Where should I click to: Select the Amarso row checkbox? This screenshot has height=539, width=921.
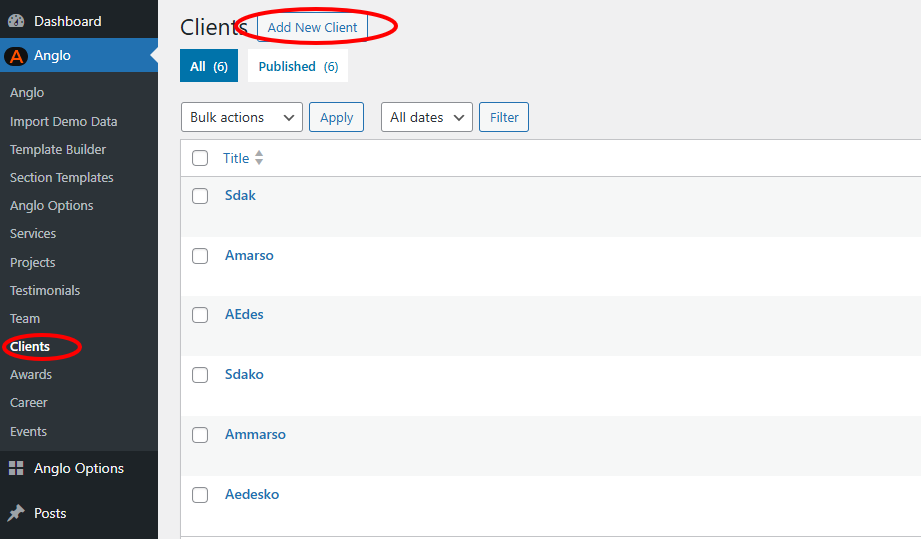(200, 256)
